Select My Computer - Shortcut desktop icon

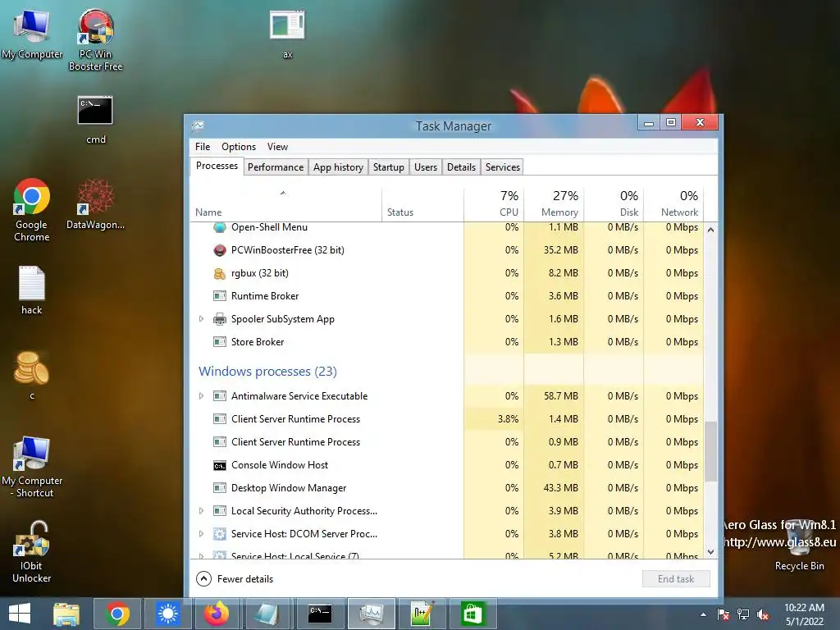pyautogui.click(x=32, y=466)
